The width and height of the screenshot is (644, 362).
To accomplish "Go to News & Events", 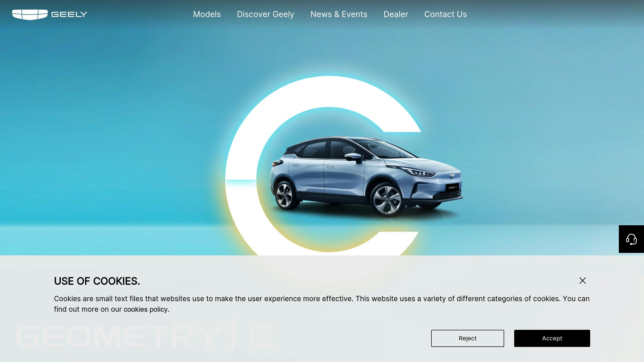I will click(x=339, y=14).
